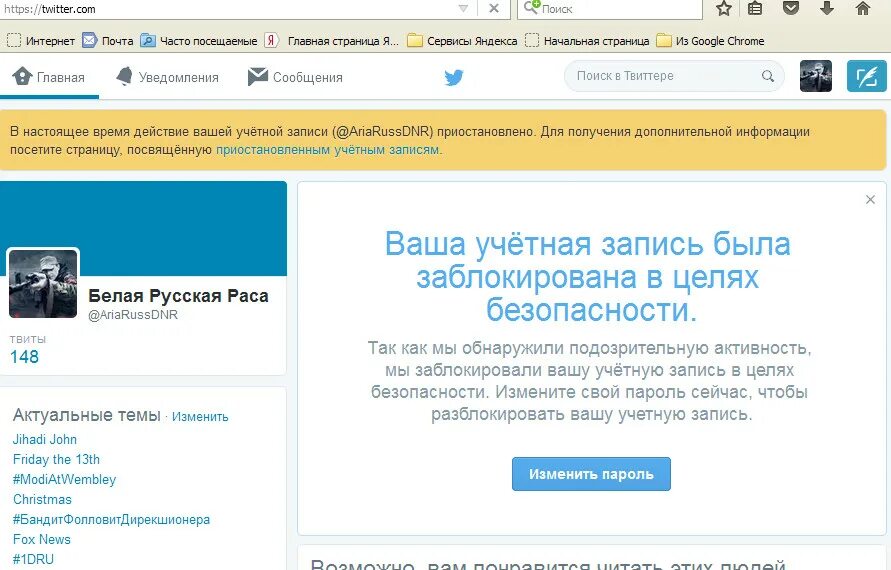Click the Уведомления bell icon
The image size is (891, 570).
[124, 76]
